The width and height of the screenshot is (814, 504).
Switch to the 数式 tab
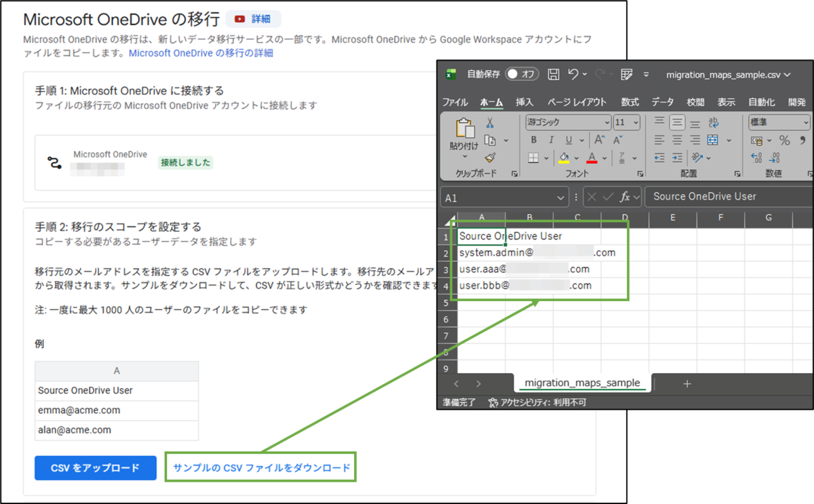point(630,102)
